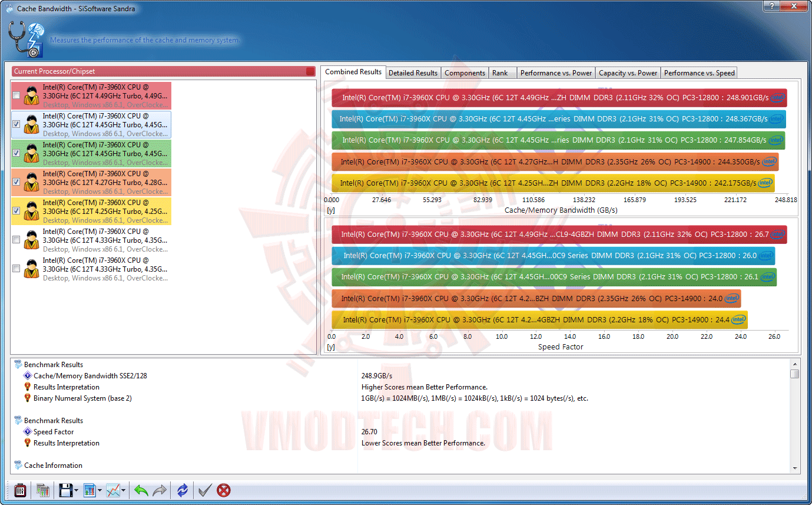The image size is (812, 505).
Task: Click the icon beside Cache Information
Action: pyautogui.click(x=18, y=466)
